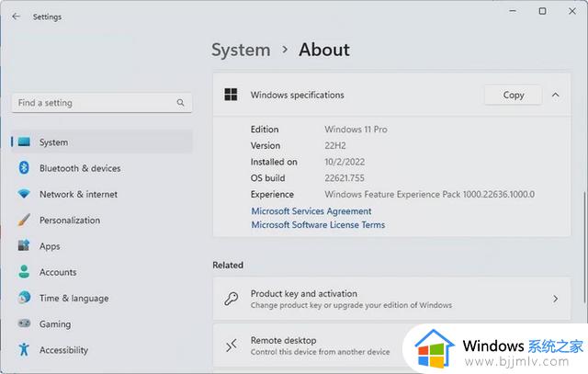Close the Settings window
The image size is (588, 374).
571,11
